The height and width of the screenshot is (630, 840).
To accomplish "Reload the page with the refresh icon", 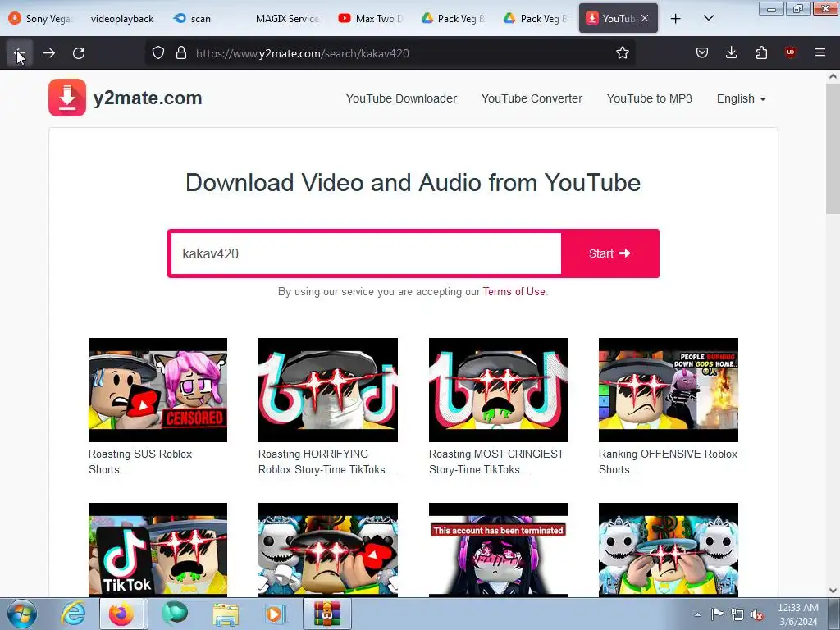I will [79, 53].
